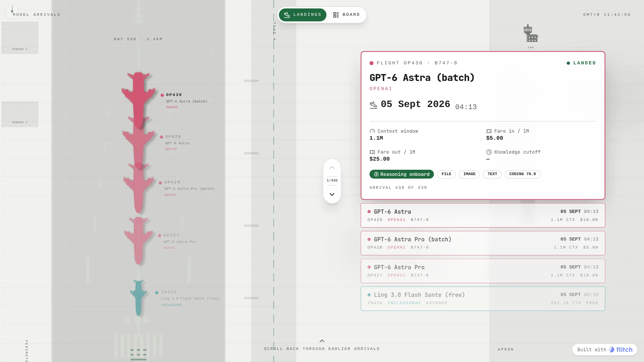The image size is (644, 362).
Task: Click the LANDED status indicator
Action: coord(581,63)
